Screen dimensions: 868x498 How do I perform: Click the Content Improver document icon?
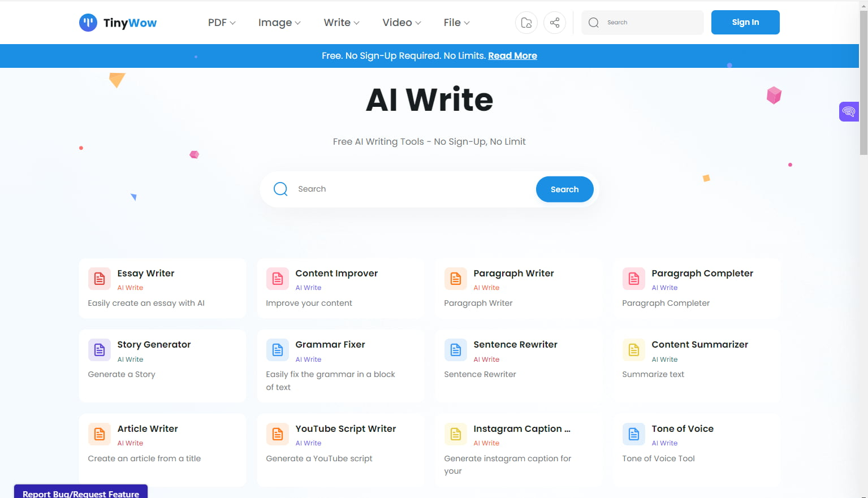(x=278, y=279)
